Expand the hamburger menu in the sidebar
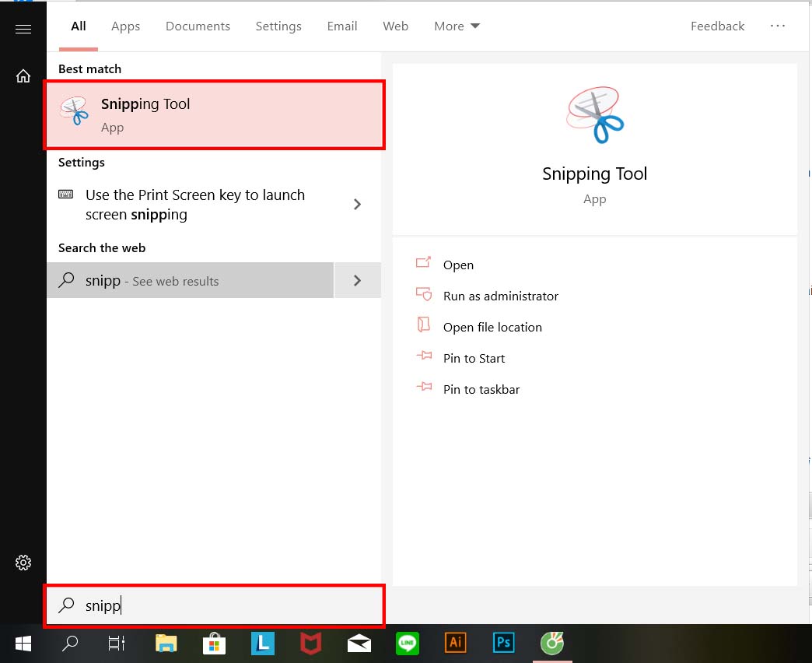 pos(23,28)
